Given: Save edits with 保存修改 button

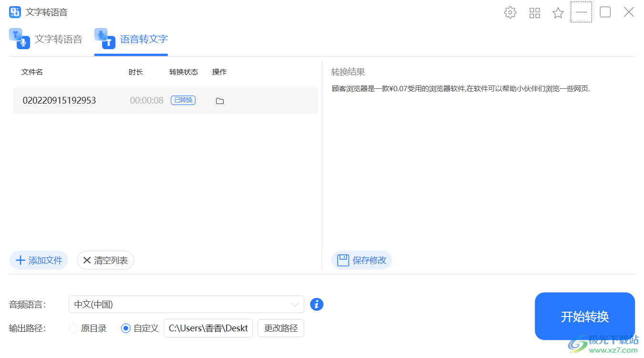Looking at the screenshot, I should [362, 261].
